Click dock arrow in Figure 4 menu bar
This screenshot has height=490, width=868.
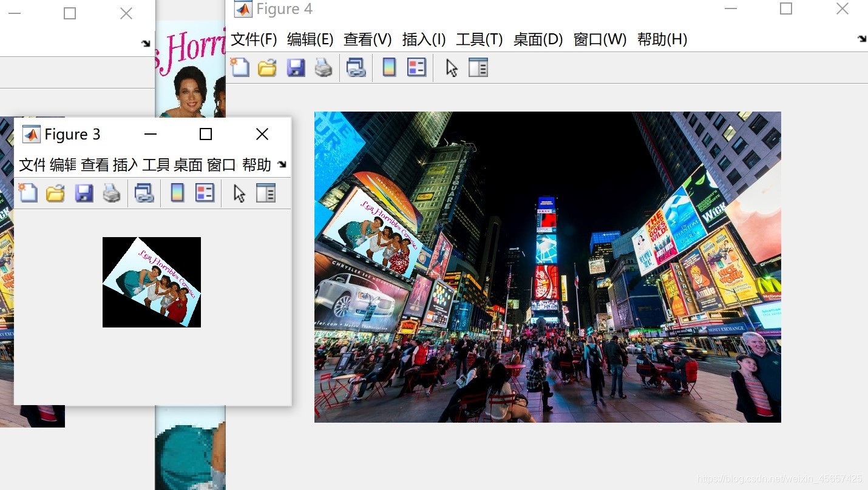[862, 39]
